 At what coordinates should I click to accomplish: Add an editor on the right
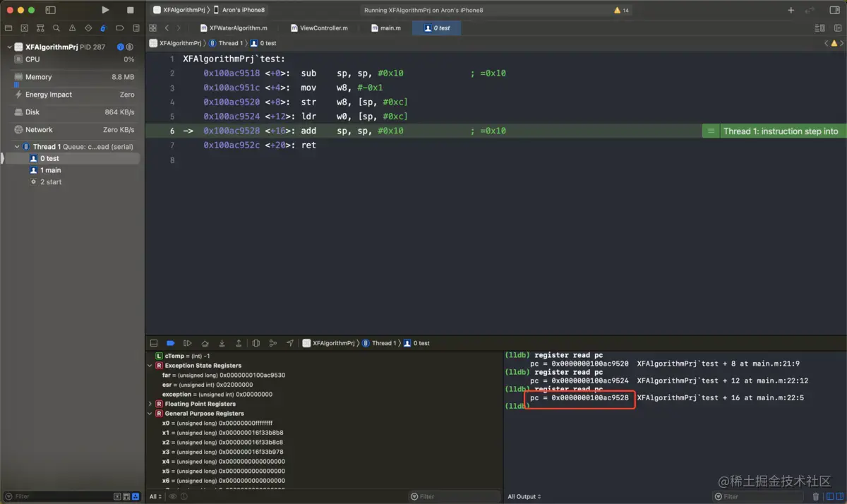(x=836, y=28)
